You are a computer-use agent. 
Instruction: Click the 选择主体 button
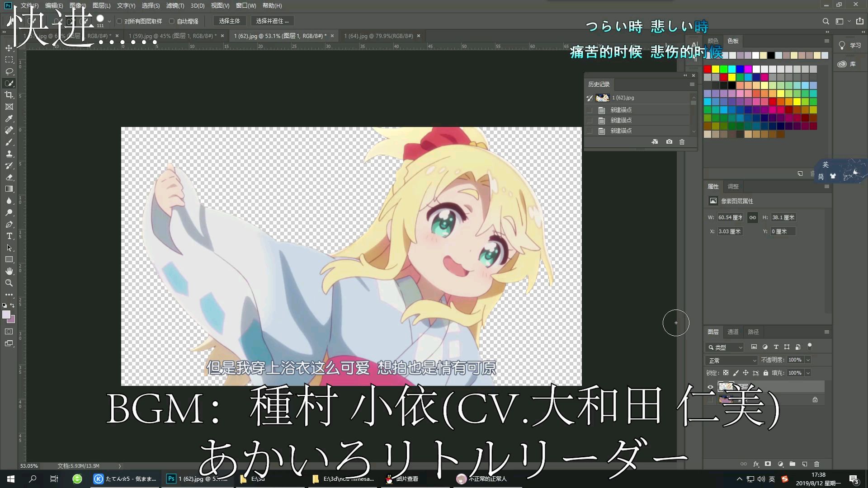click(x=229, y=21)
